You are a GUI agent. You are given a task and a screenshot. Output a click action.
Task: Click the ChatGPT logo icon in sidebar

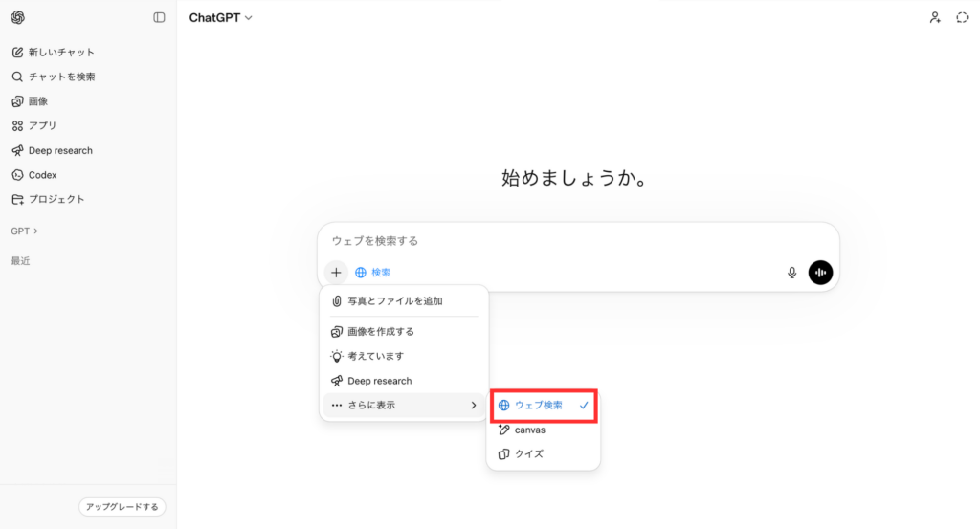tap(17, 17)
